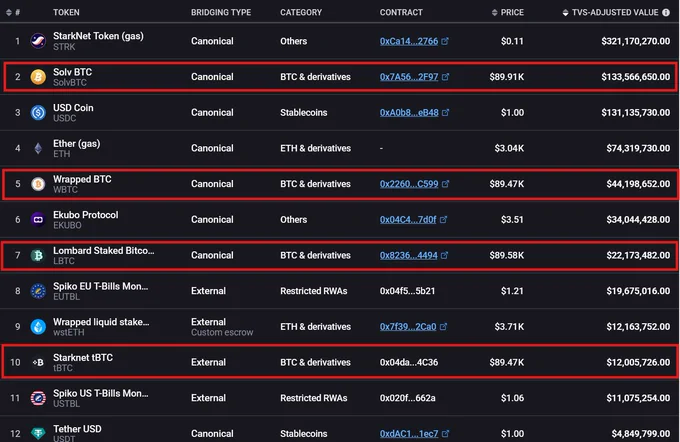This screenshot has height=442, width=680.
Task: Select the Tether USD token name
Action: (x=77, y=429)
